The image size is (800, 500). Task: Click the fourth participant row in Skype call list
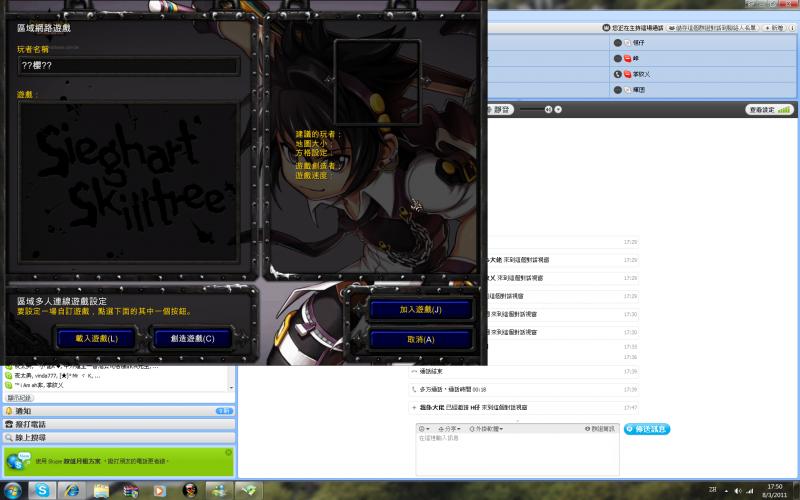[x=704, y=90]
